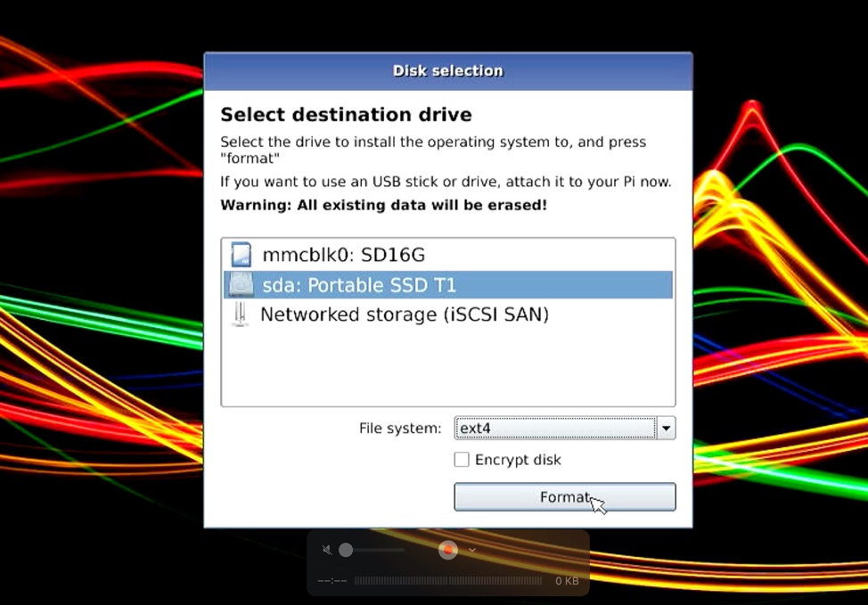Expand recorder options chevron beside record button

point(472,551)
